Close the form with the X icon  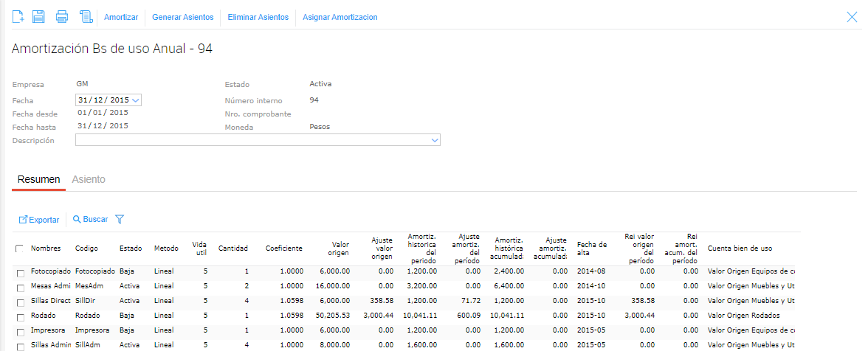pos(852,16)
